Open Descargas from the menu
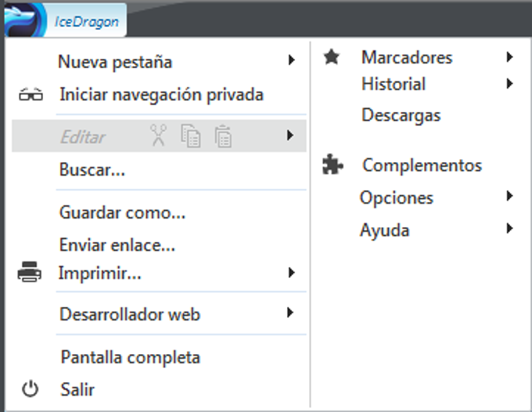The width and height of the screenshot is (532, 412). (401, 115)
